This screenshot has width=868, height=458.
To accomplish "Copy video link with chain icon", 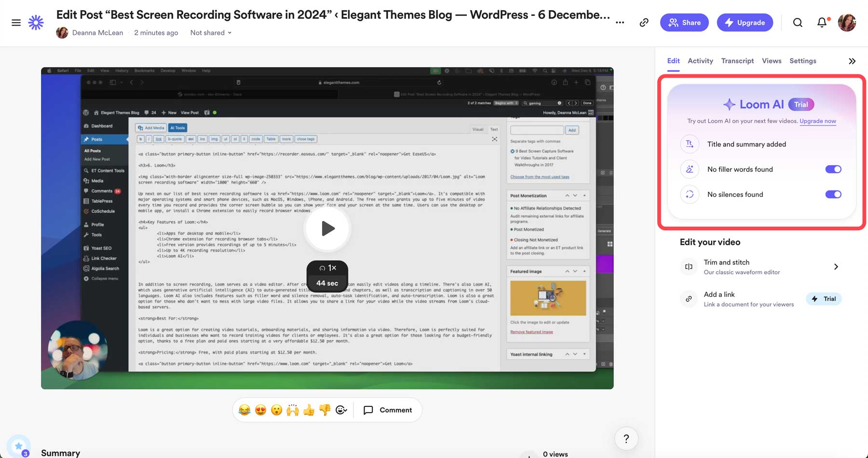I will click(644, 23).
